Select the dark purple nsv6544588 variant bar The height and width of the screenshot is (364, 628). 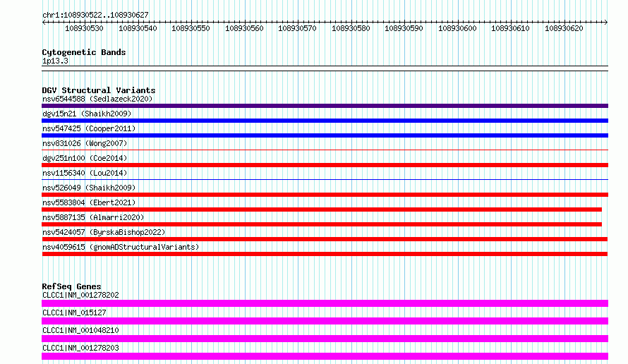click(x=325, y=106)
